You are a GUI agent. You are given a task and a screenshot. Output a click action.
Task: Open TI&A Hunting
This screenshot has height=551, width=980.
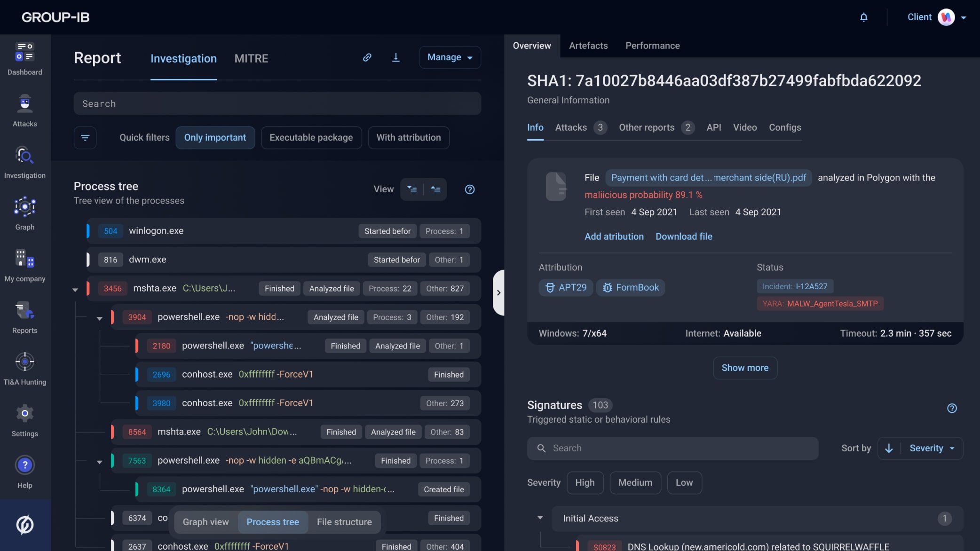pyautogui.click(x=24, y=367)
